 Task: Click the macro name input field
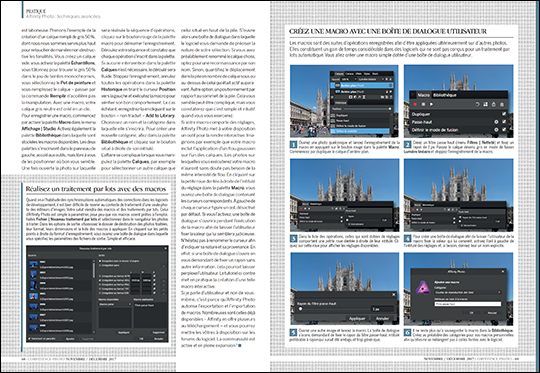coord(467,304)
